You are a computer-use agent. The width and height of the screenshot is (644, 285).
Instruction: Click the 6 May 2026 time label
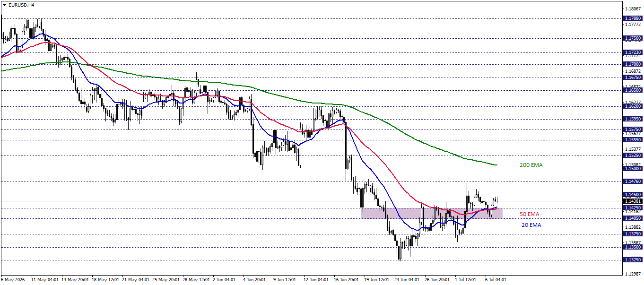pos(13,279)
